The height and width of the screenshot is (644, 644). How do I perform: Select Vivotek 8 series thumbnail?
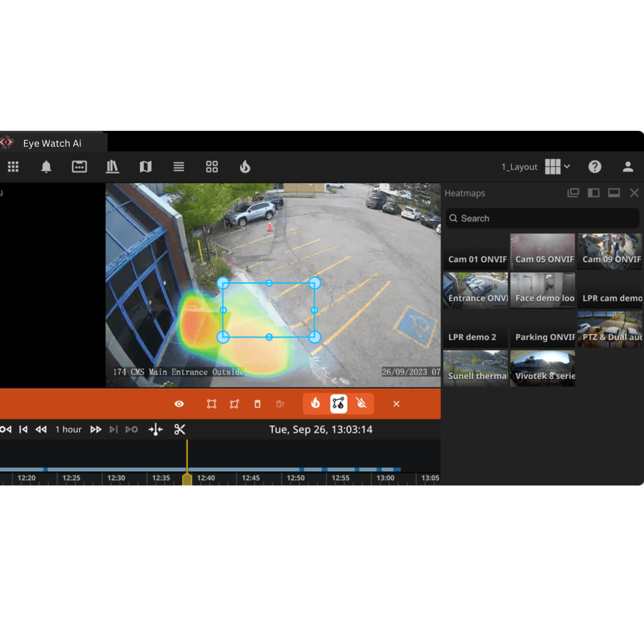click(543, 368)
